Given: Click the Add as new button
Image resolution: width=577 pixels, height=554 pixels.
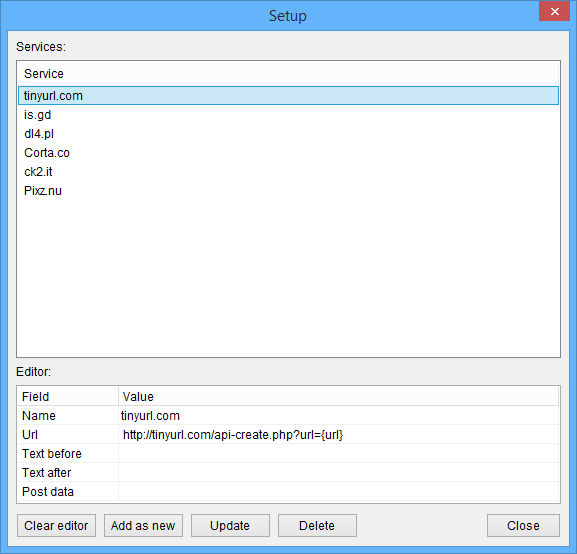Looking at the screenshot, I should click(x=143, y=525).
